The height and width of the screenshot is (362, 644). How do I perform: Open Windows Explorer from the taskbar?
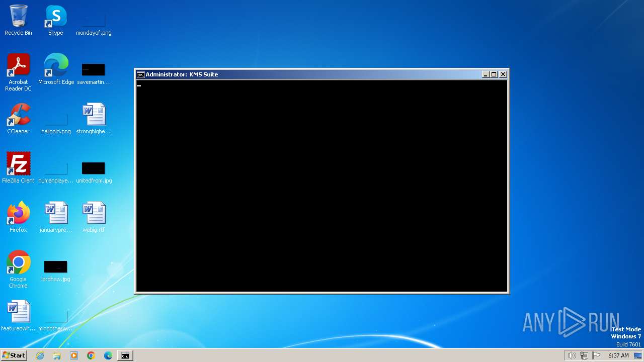(57, 355)
